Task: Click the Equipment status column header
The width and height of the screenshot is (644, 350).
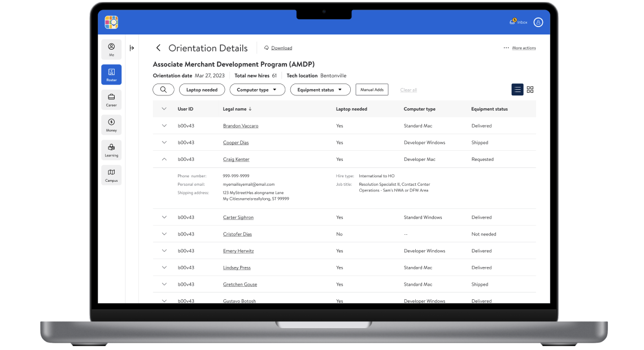Action: coord(489,109)
